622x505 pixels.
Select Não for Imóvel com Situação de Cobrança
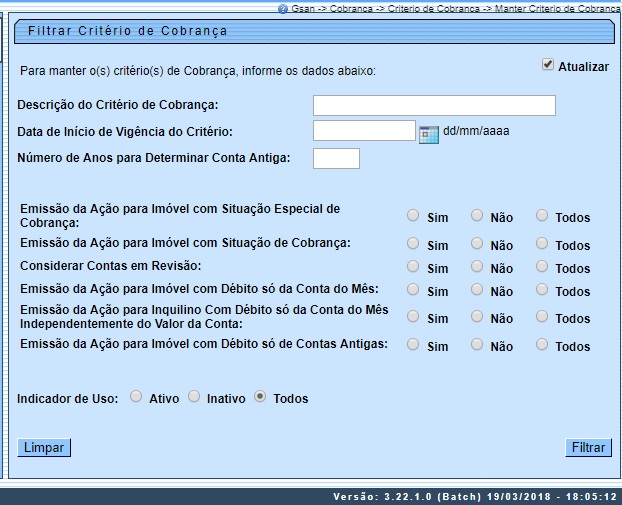477,243
